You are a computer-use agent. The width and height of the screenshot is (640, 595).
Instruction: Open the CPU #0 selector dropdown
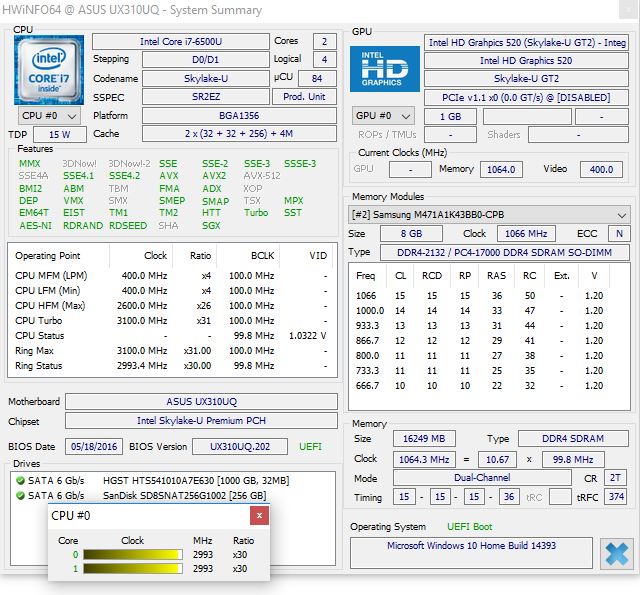point(49,116)
